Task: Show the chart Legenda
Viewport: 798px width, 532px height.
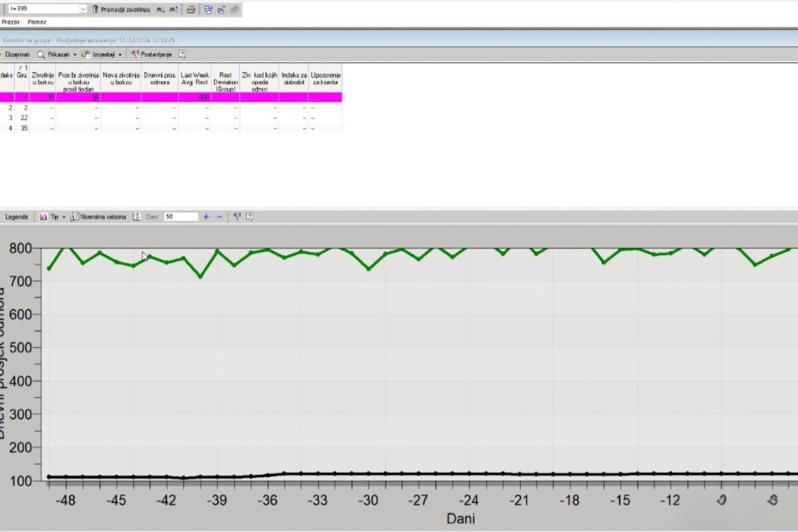Action: [17, 217]
